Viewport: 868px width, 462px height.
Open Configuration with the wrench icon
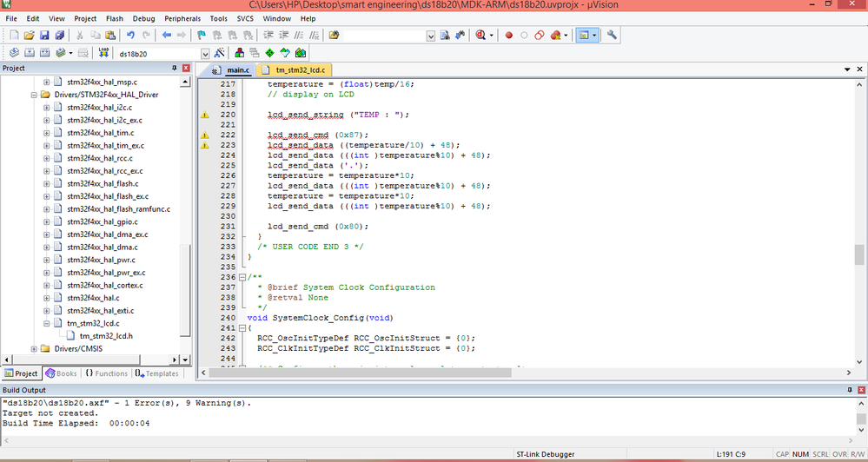click(612, 35)
